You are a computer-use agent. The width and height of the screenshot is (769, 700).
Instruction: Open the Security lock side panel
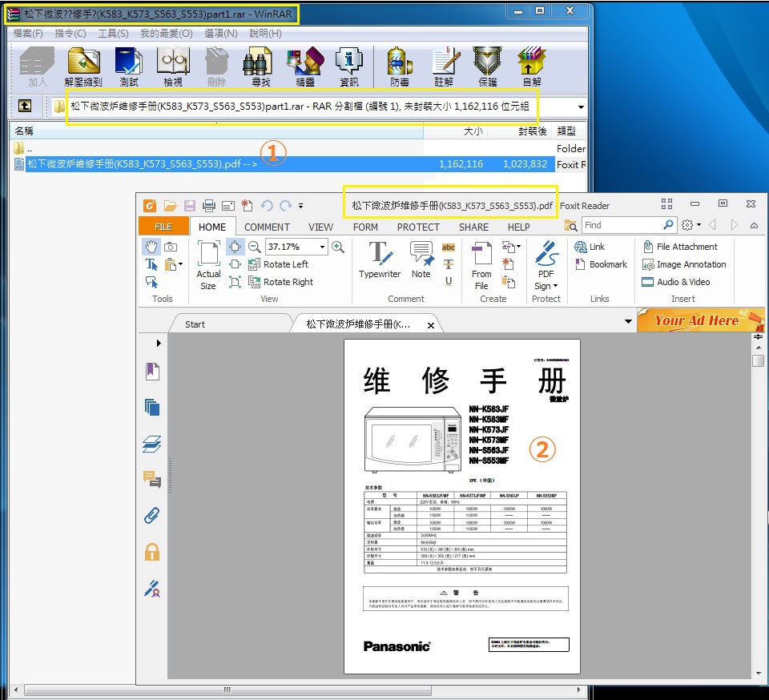[x=152, y=552]
